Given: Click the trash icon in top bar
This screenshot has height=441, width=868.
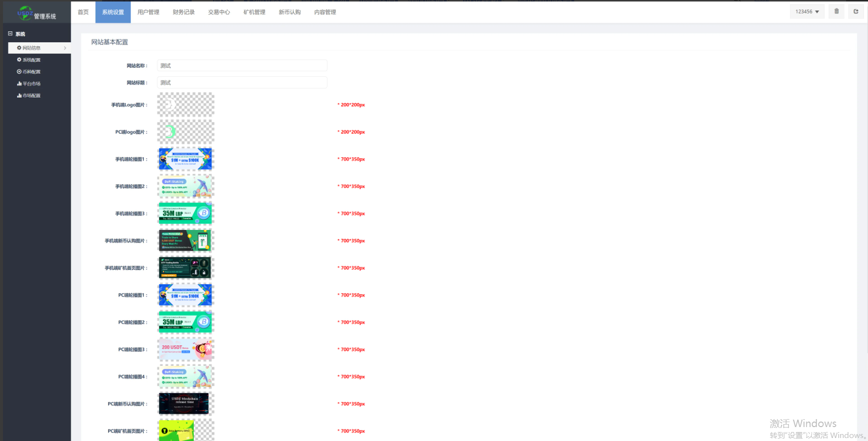Looking at the screenshot, I should [x=836, y=11].
